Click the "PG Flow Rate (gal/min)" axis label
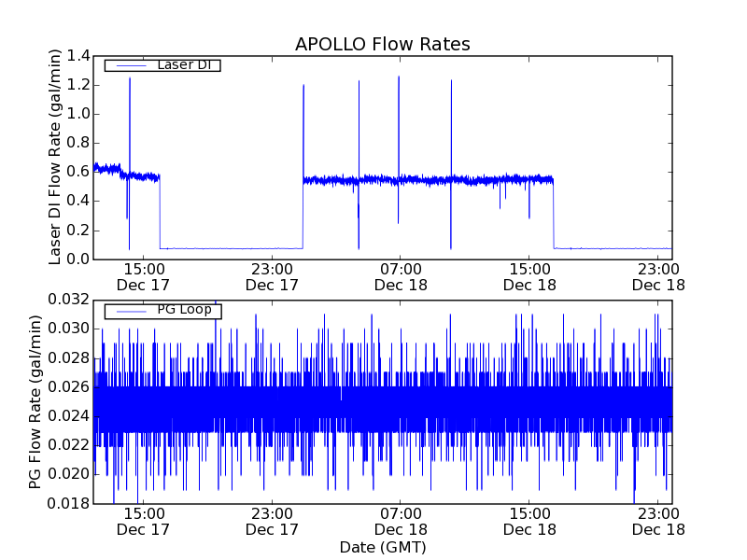747x560 pixels. click(x=36, y=401)
